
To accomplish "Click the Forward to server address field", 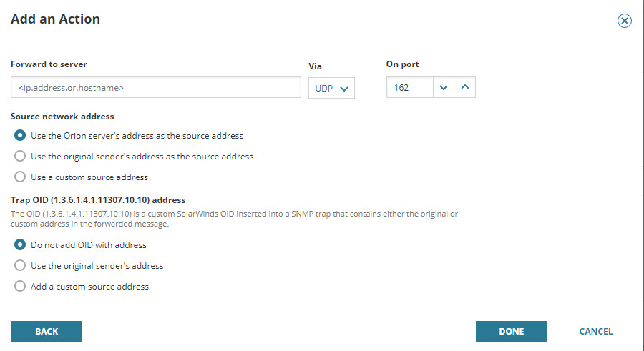I will click(x=156, y=88).
